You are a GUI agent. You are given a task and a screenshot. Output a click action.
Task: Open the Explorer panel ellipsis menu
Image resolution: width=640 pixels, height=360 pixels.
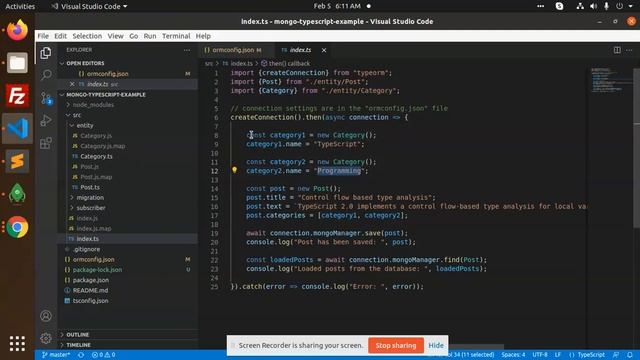[x=187, y=50]
